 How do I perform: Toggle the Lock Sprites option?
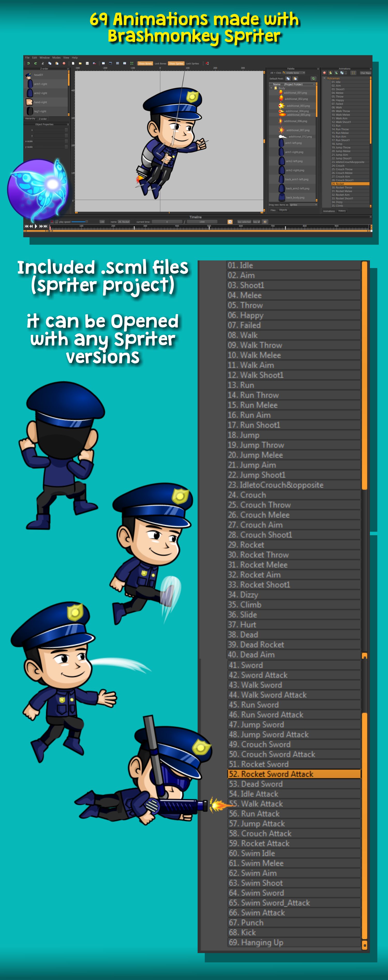tap(192, 64)
